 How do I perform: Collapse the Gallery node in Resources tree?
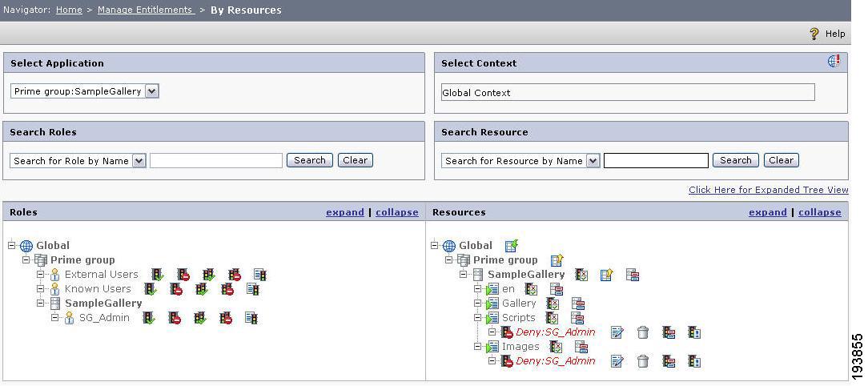pos(478,303)
